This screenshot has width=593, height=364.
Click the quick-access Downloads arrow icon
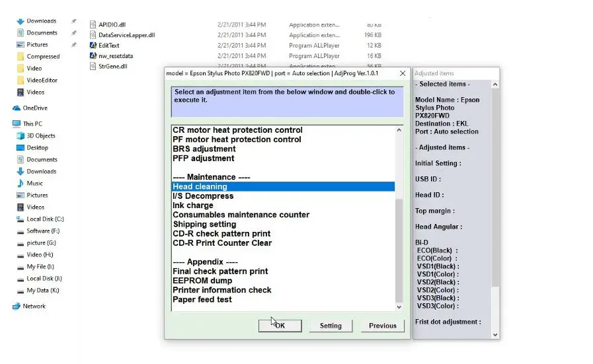pyautogui.click(x=20, y=21)
